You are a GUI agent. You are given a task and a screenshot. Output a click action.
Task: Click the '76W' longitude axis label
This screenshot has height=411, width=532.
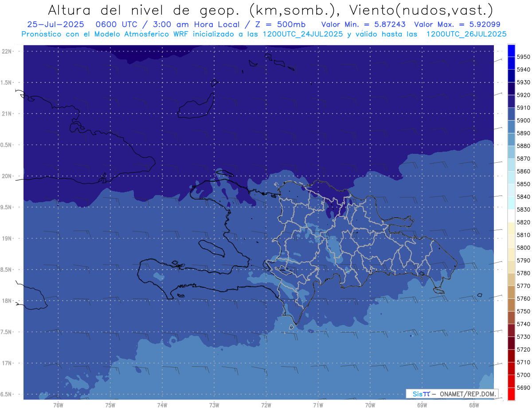58,405
